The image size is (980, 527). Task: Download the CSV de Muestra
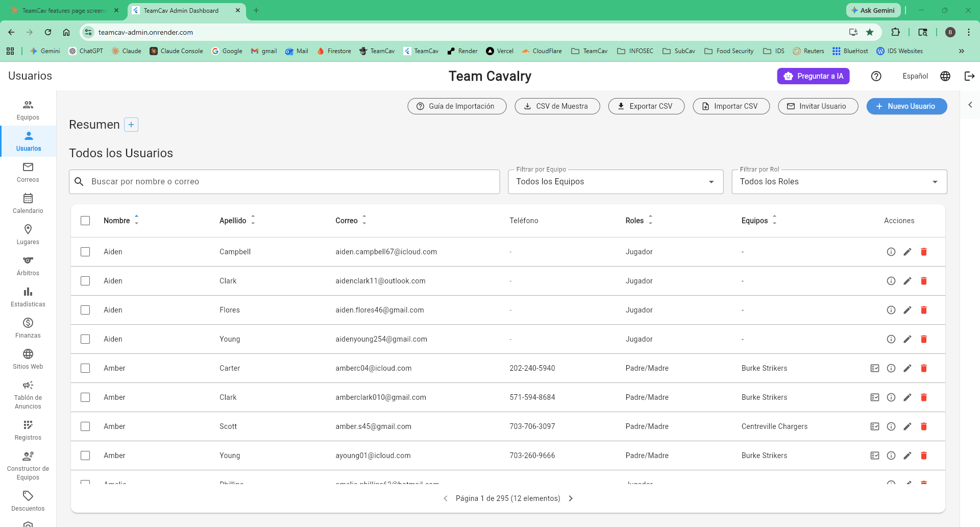click(x=557, y=106)
